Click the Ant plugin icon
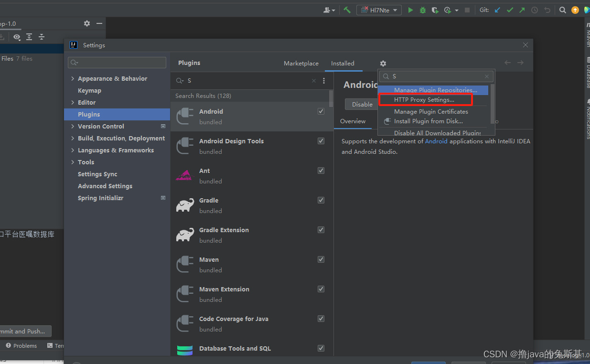 click(x=184, y=175)
